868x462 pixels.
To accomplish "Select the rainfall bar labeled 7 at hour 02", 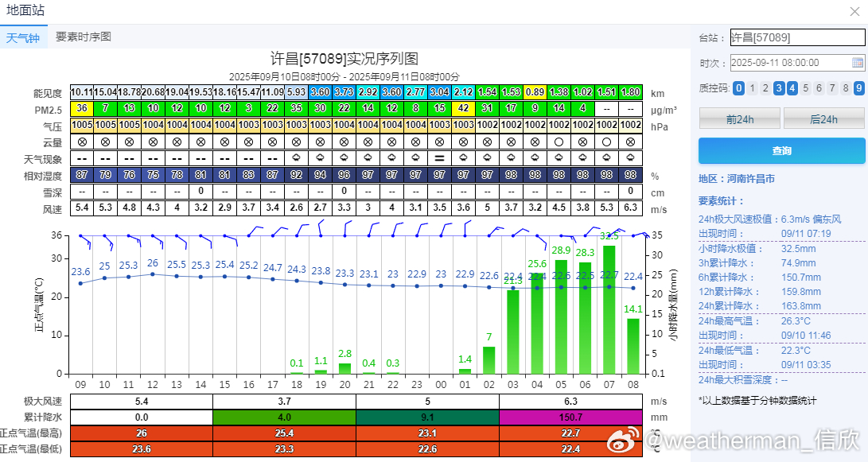I will 488,360.
